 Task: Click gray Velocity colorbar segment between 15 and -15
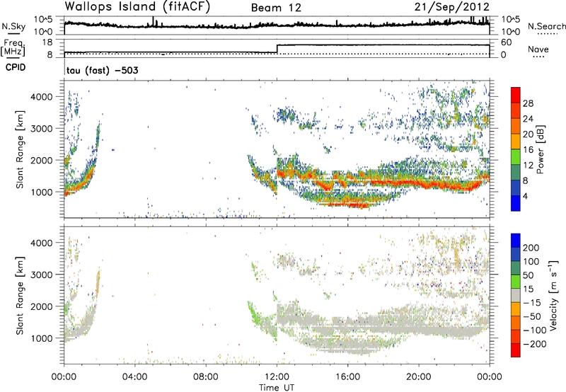tap(516, 295)
